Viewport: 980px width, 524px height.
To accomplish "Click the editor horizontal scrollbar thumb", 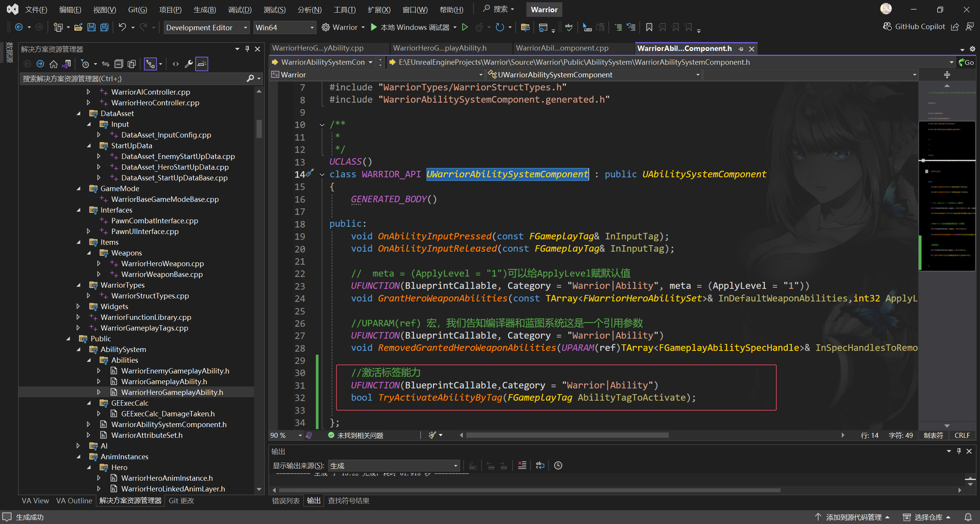I will [x=567, y=435].
